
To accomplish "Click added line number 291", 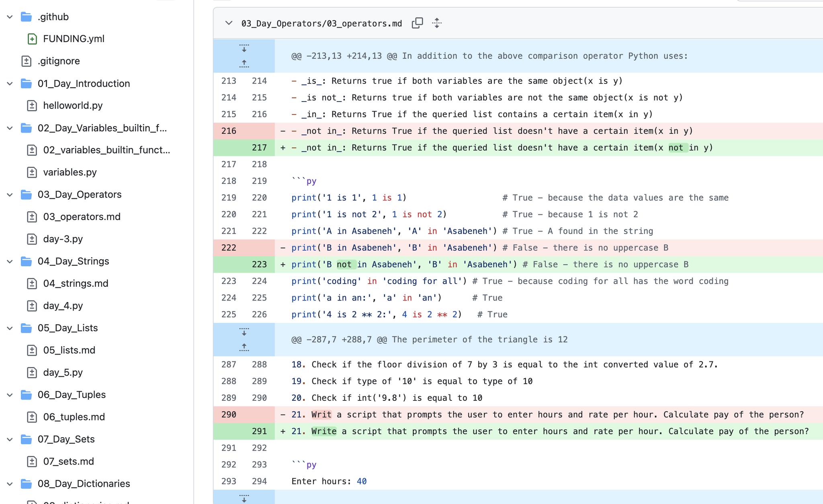I will (x=259, y=431).
